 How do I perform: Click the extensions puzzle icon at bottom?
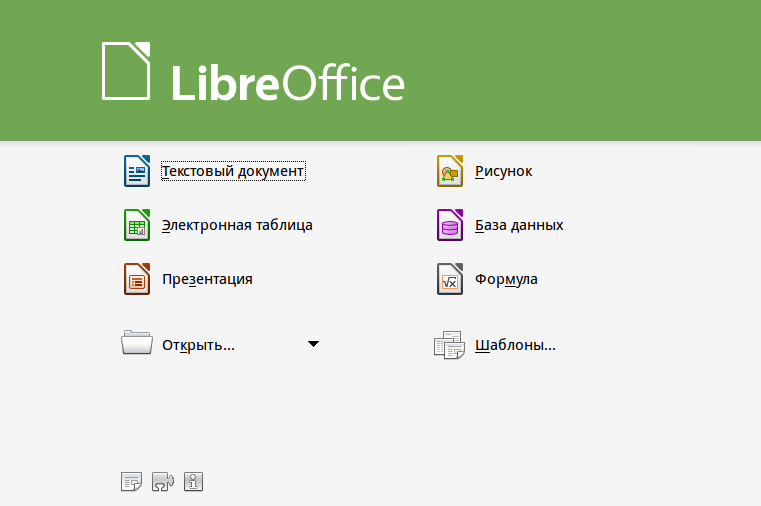[x=162, y=482]
